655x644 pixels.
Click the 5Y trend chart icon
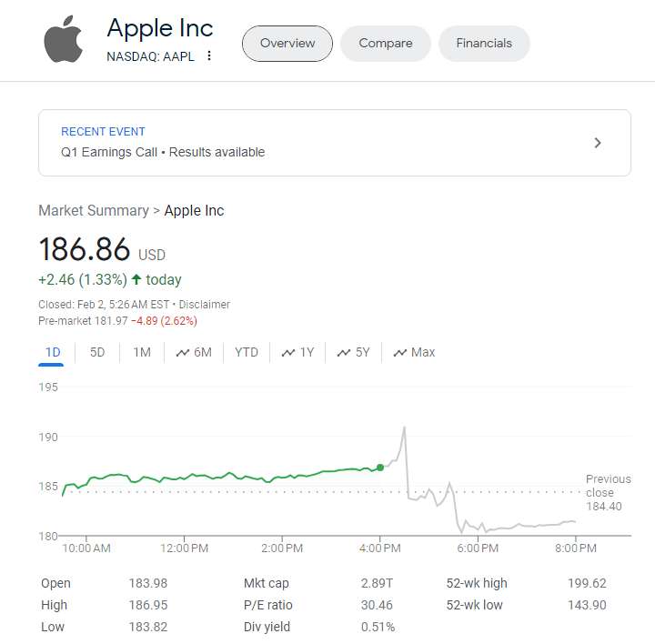pyautogui.click(x=344, y=353)
